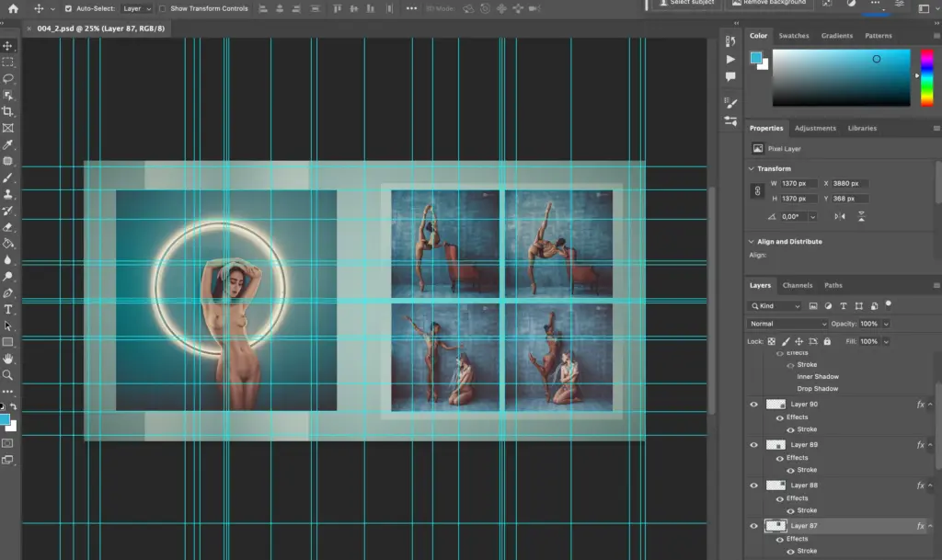The height and width of the screenshot is (560, 942).
Task: Open the options bar three-dots overflow menu
Action: [x=411, y=8]
